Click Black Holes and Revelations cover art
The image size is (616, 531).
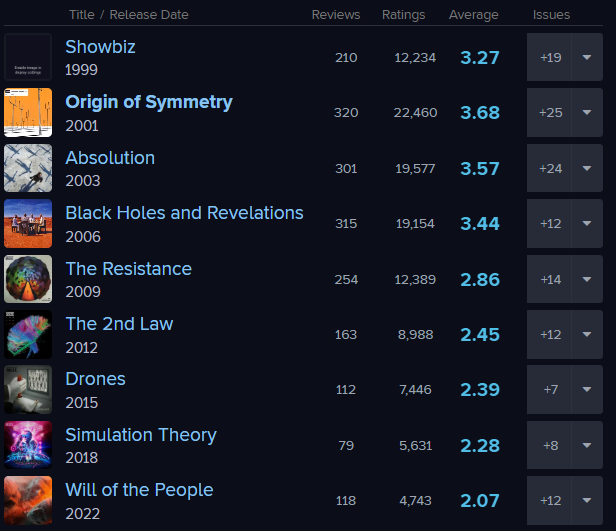28,223
